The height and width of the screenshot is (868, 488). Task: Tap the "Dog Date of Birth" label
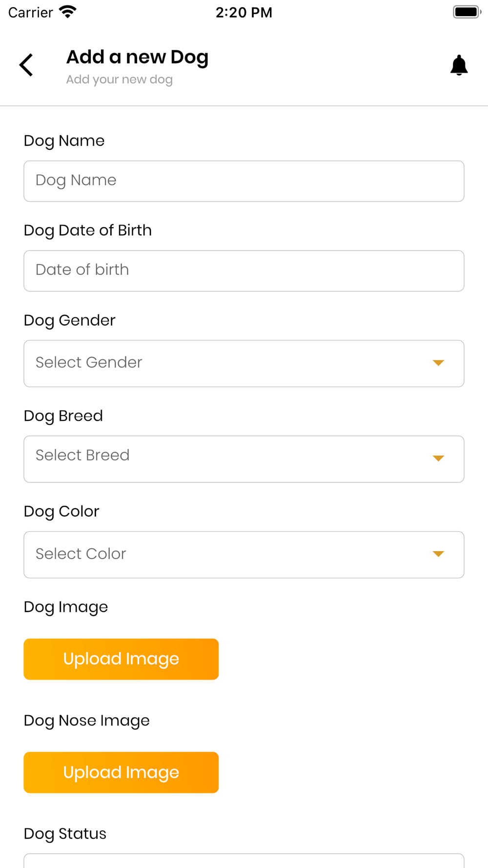coord(88,230)
